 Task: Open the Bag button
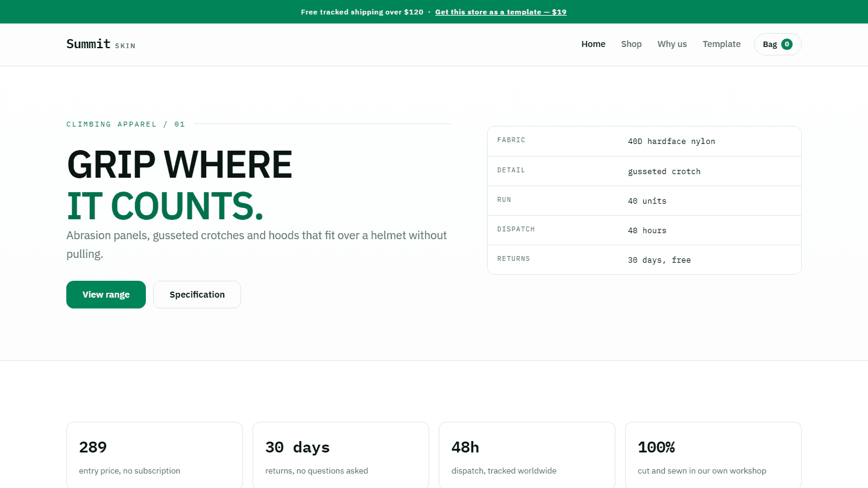[778, 44]
